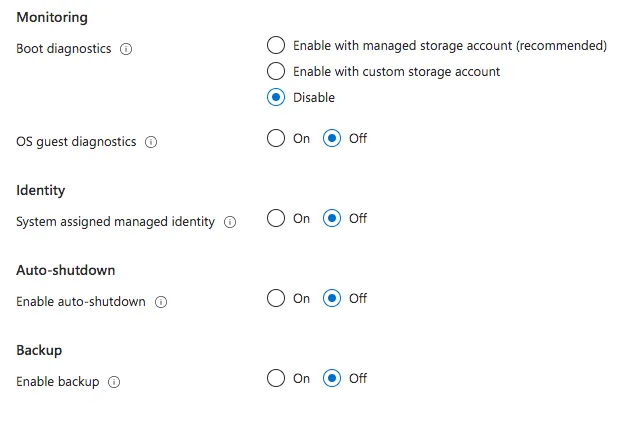
Task: Click the Boot diagnostics label
Action: click(64, 49)
